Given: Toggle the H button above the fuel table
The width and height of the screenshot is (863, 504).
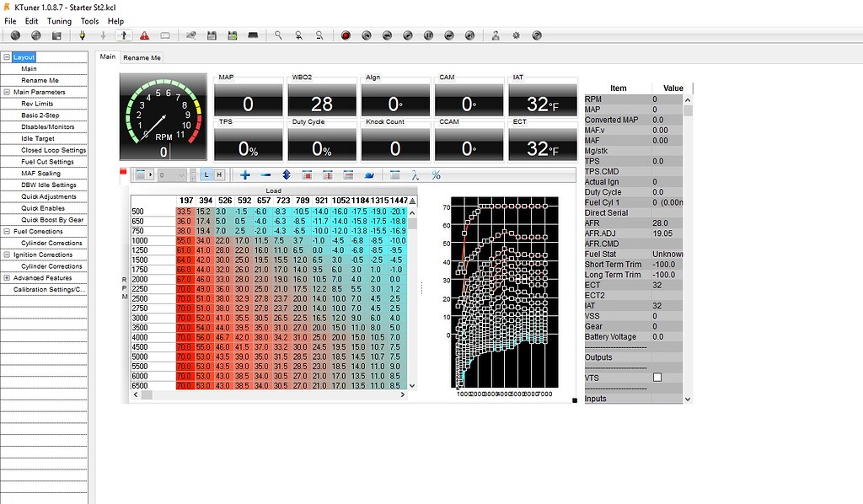Looking at the screenshot, I should click(x=222, y=174).
